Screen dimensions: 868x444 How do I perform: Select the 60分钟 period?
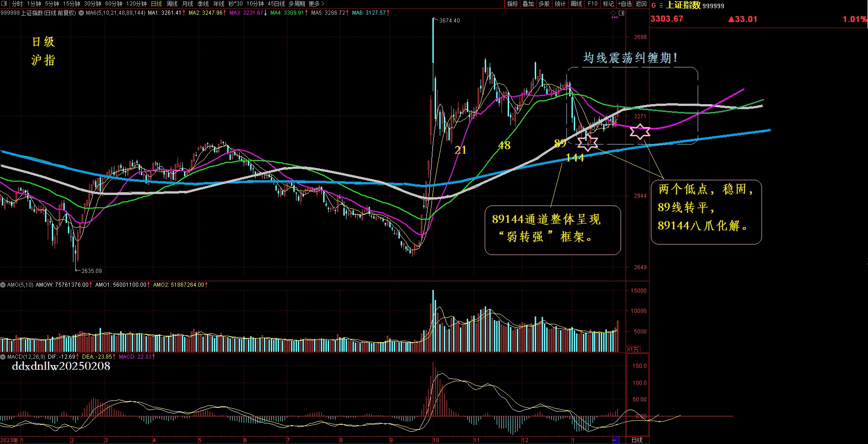[114, 4]
